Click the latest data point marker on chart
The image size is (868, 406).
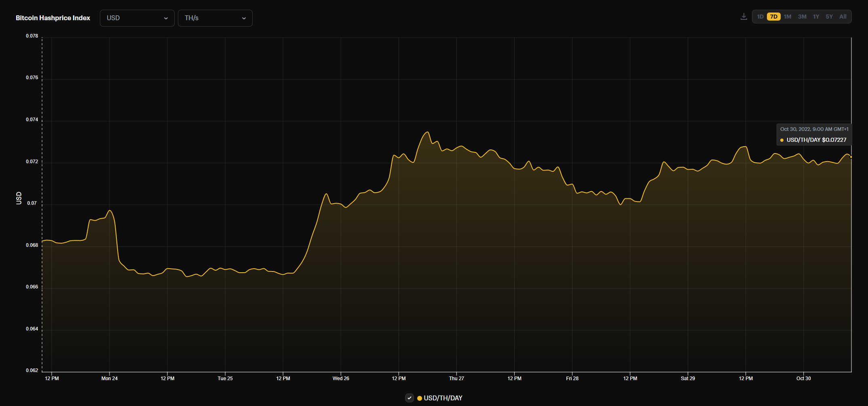851,157
